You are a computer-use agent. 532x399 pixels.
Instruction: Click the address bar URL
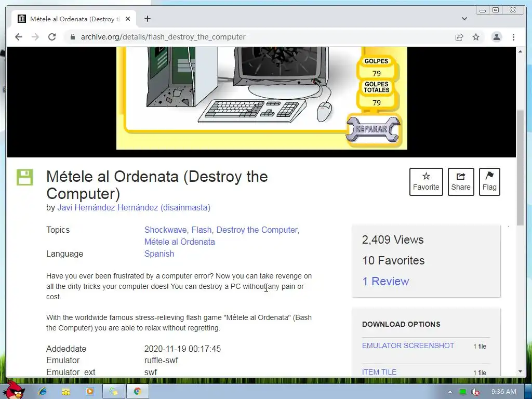[x=163, y=37]
